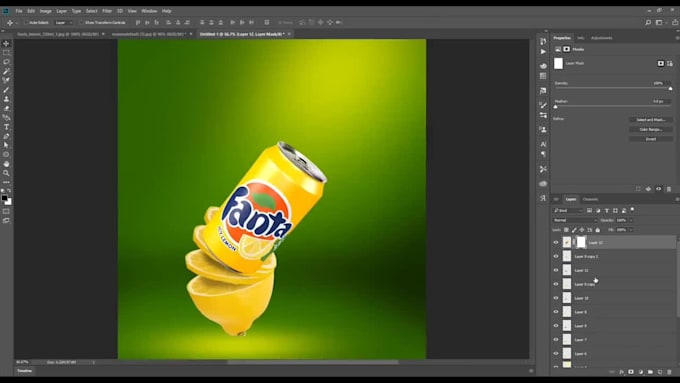Viewport: 680px width, 383px height.
Task: Create a new layer icon
Action: coord(660,372)
